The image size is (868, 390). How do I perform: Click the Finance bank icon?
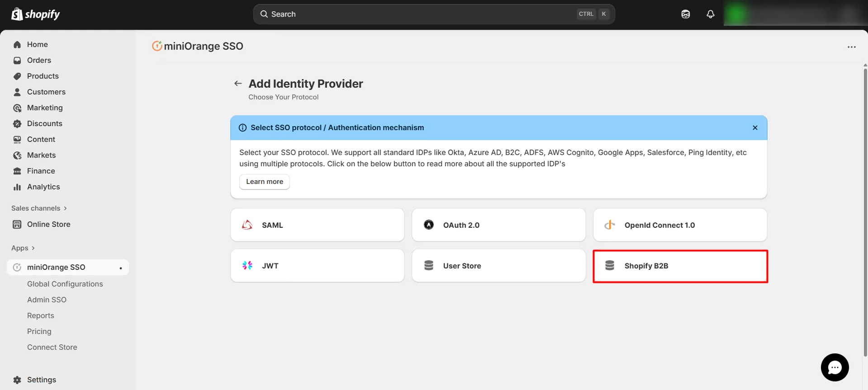17,171
